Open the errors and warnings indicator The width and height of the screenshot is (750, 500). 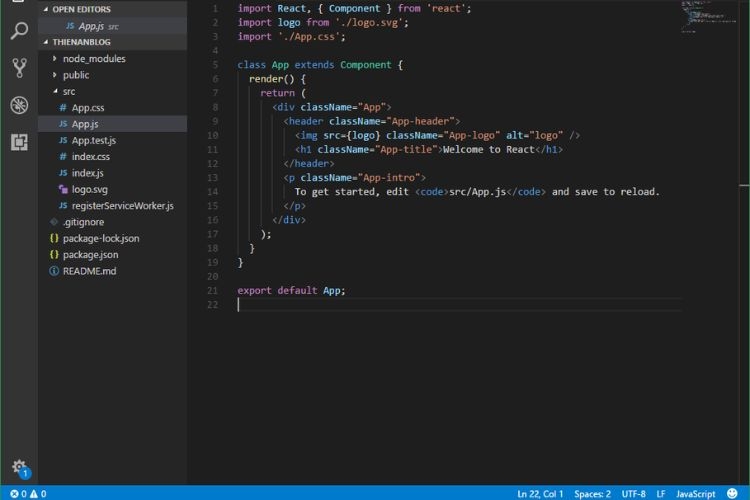[x=28, y=493]
